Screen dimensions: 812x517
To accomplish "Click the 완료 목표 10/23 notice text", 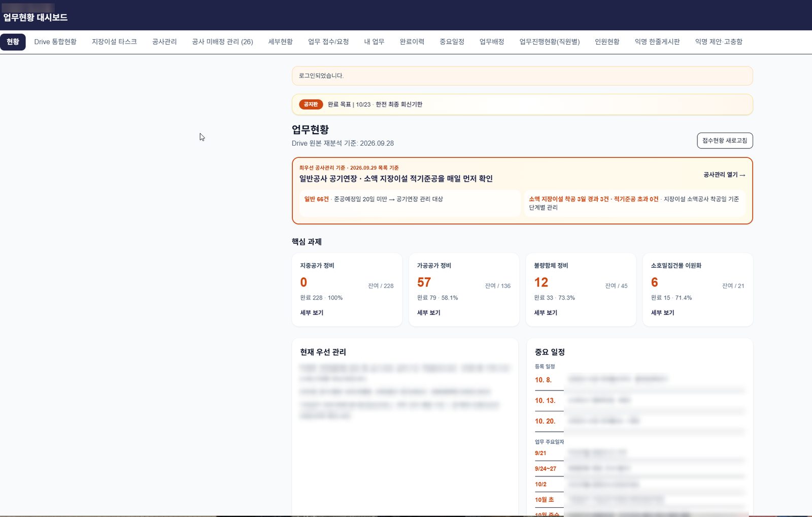I will tap(375, 104).
